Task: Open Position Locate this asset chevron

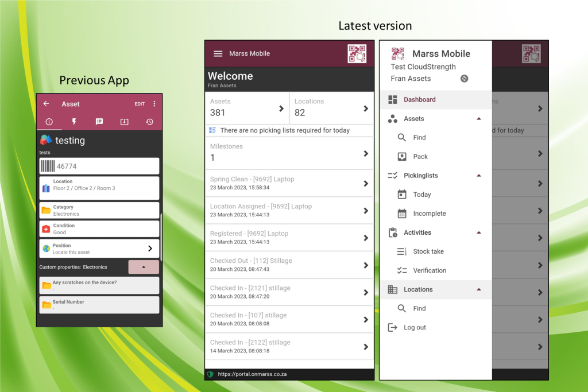Action: click(x=150, y=249)
